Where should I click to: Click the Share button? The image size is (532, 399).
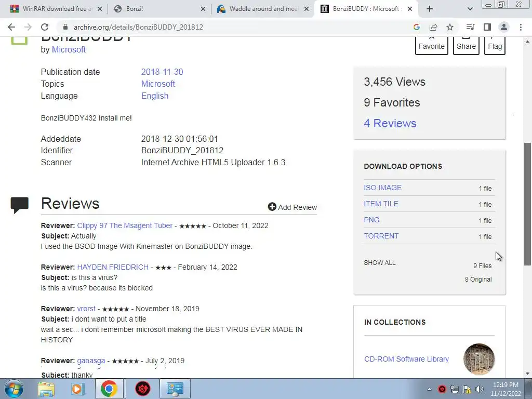click(466, 46)
